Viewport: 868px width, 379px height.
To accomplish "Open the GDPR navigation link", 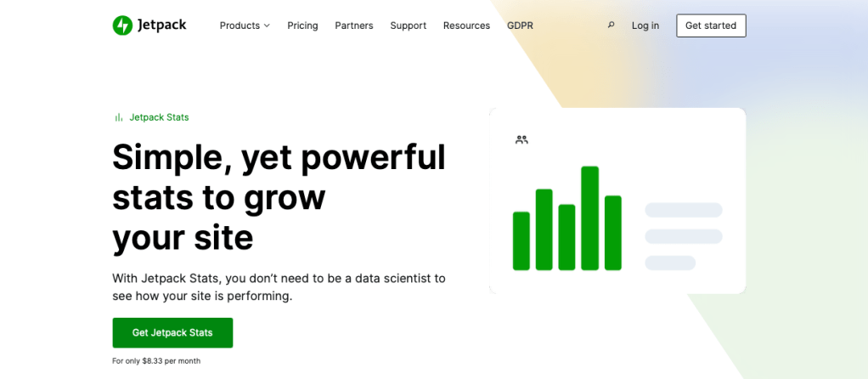I will coord(520,25).
